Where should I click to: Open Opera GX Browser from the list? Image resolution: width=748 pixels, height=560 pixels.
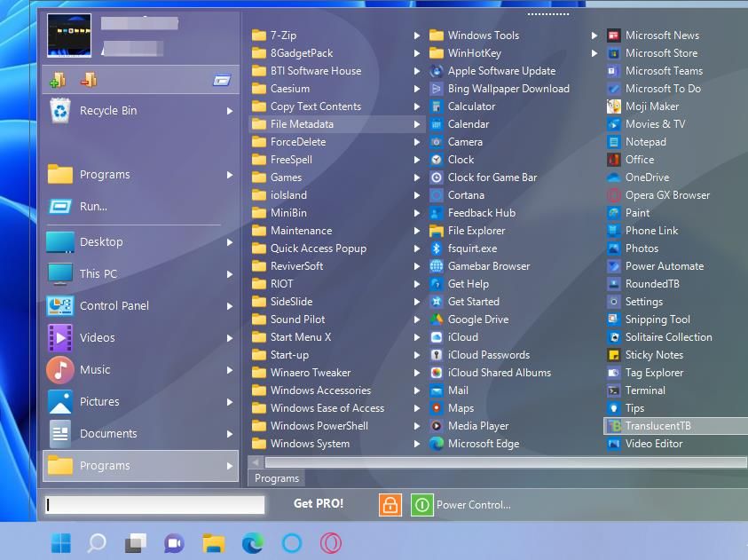pyautogui.click(x=658, y=195)
